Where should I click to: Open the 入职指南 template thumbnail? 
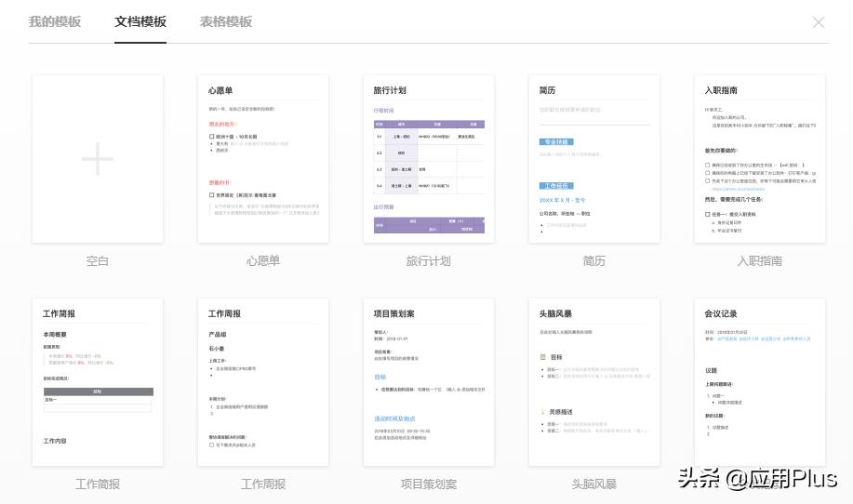[x=759, y=159]
